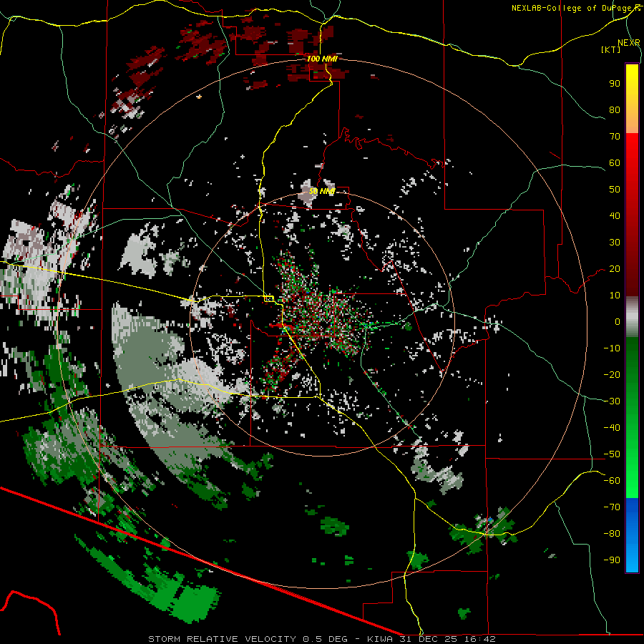
Task: Select the -90 value on velocity scale
Action: 612,560
